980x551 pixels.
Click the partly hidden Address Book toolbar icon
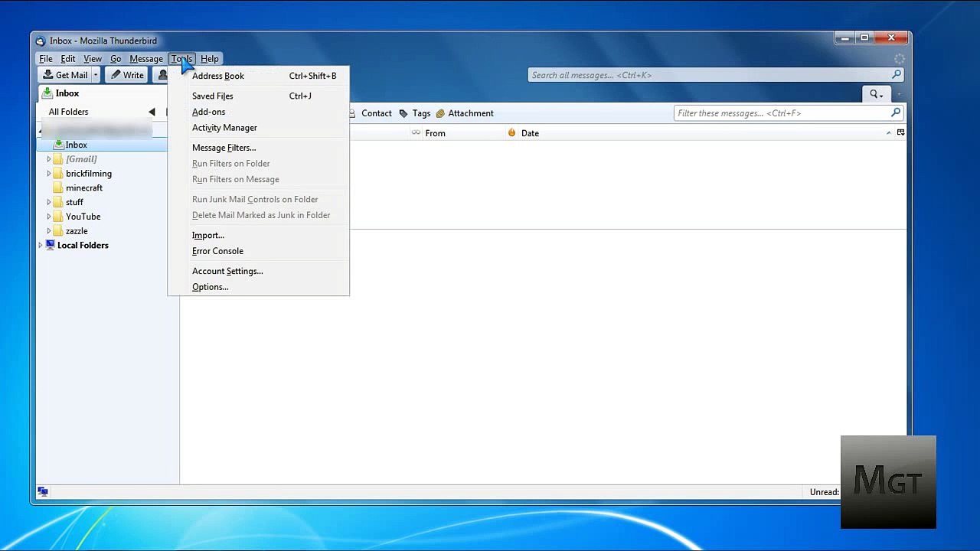click(161, 75)
